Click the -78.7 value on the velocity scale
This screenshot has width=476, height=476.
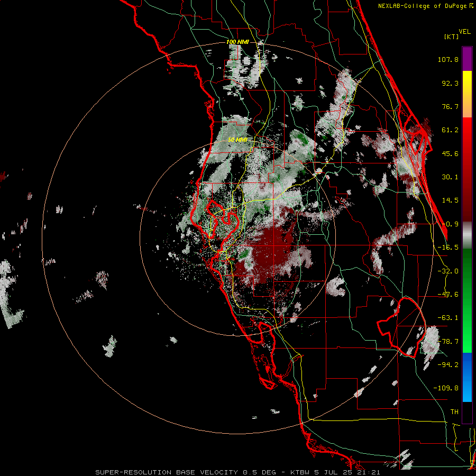(448, 342)
